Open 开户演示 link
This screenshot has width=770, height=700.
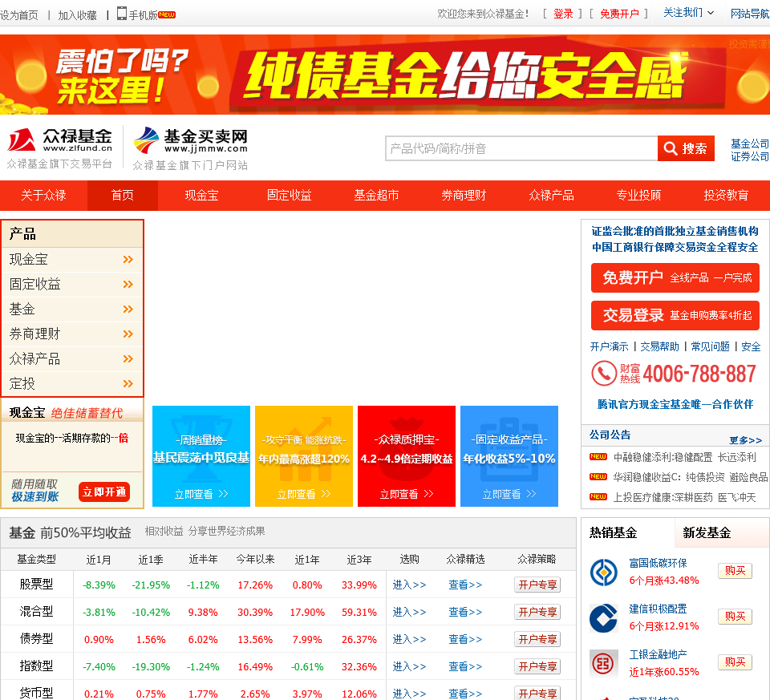point(610,346)
